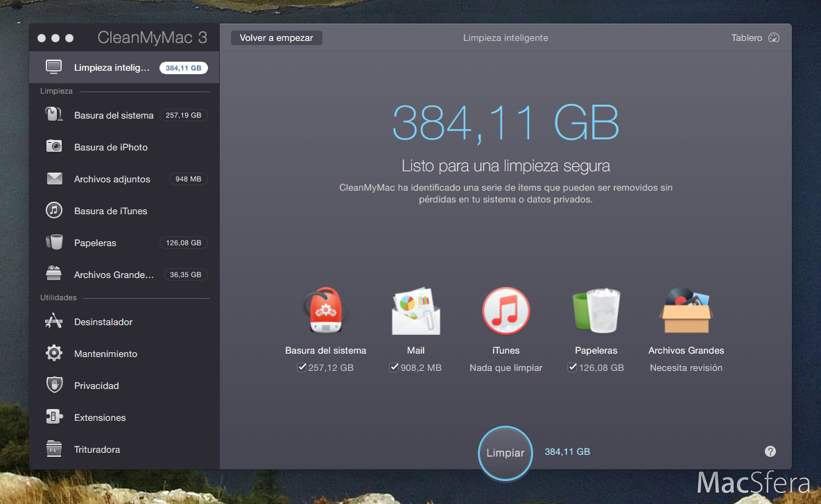Select the Trituradora shredder item
Image resolution: width=821 pixels, height=504 pixels.
coord(97,449)
